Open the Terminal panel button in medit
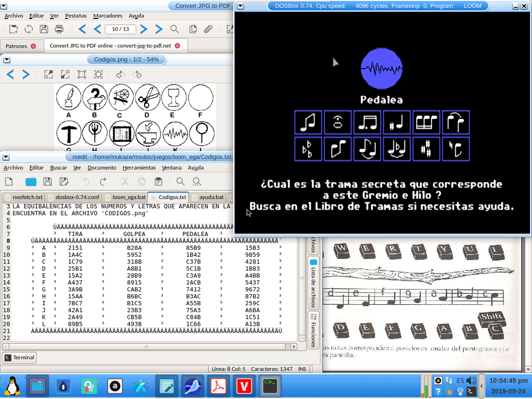 pyautogui.click(x=19, y=358)
